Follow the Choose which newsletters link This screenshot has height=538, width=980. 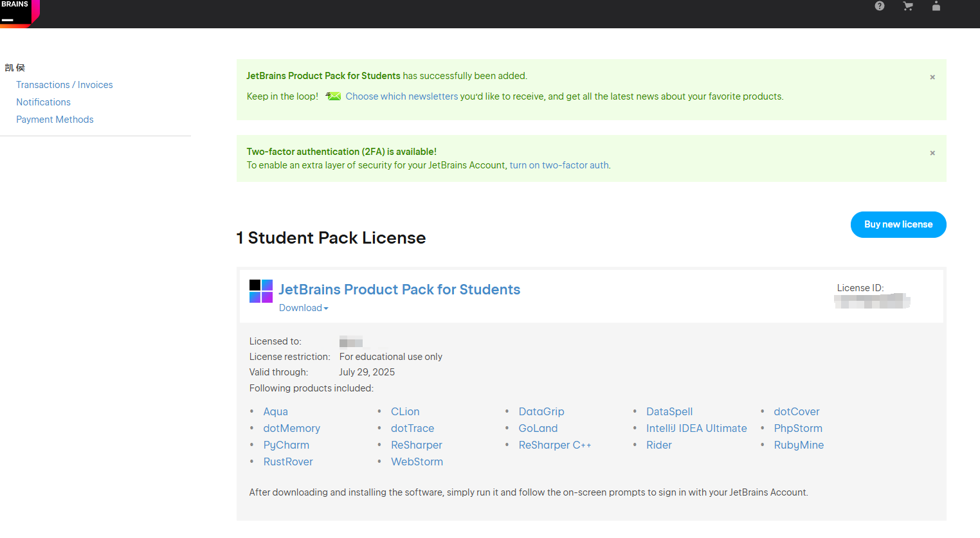(x=402, y=96)
